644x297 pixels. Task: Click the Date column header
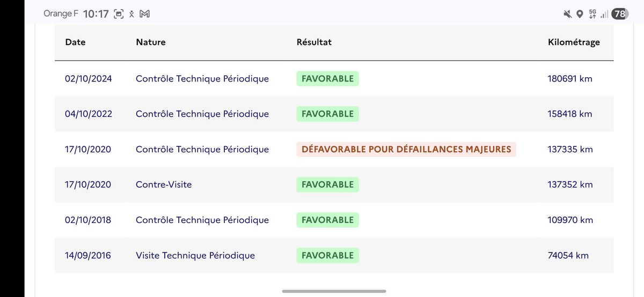75,42
